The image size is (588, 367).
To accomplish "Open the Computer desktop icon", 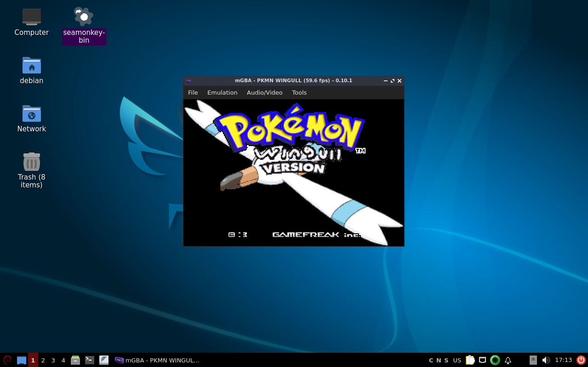I will [31, 17].
